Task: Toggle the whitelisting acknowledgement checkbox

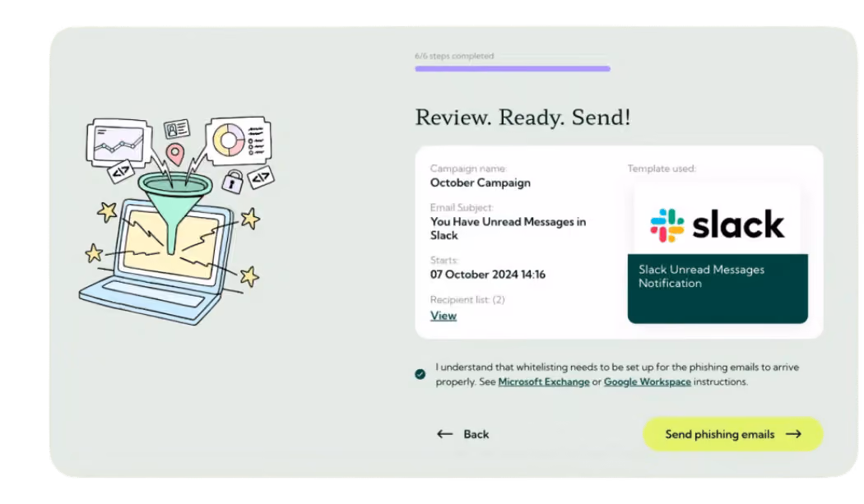Action: coord(420,374)
